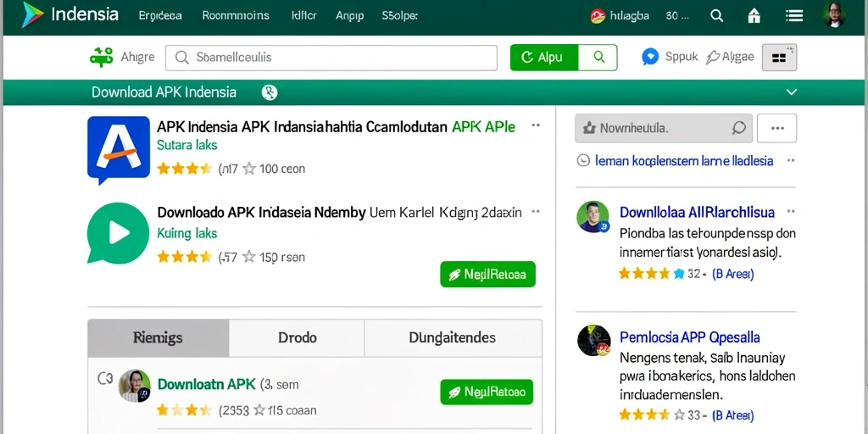Click the Alygae pin icon
Viewport: 868px width, 434px height.
[713, 57]
